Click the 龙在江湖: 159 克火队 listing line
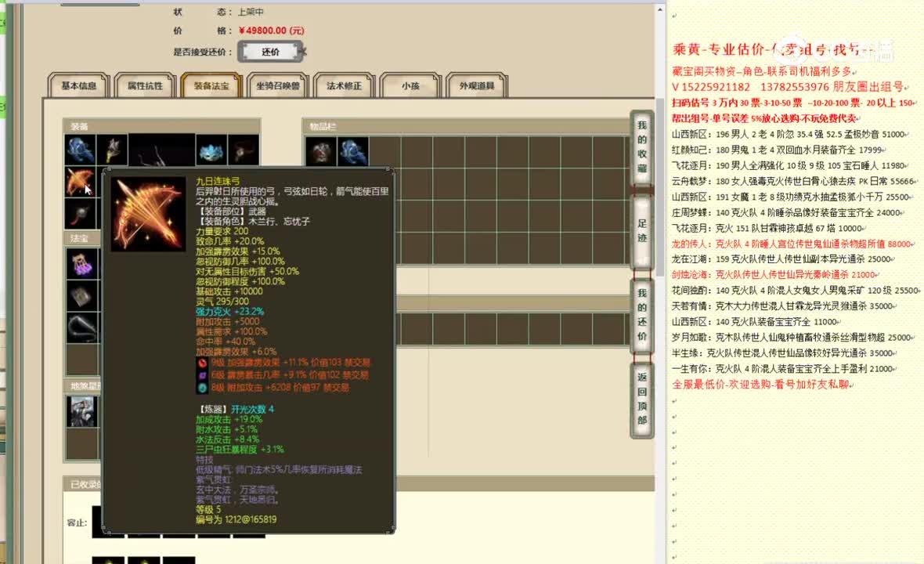 [782, 258]
